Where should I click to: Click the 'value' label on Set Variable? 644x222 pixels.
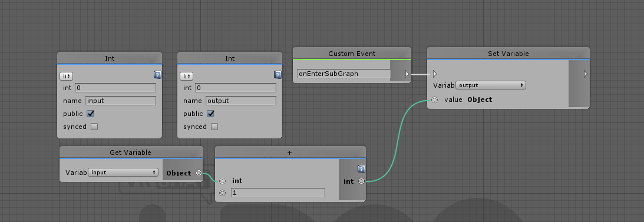point(454,100)
